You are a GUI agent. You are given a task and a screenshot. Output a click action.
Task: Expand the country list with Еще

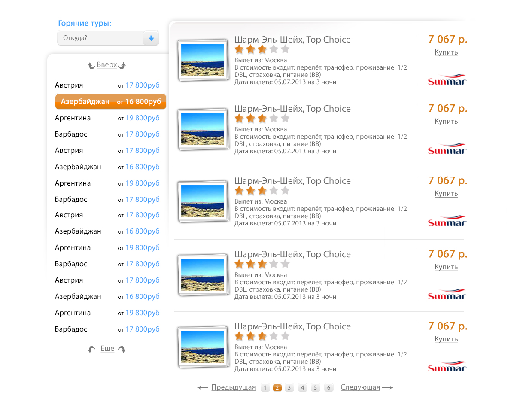(107, 349)
